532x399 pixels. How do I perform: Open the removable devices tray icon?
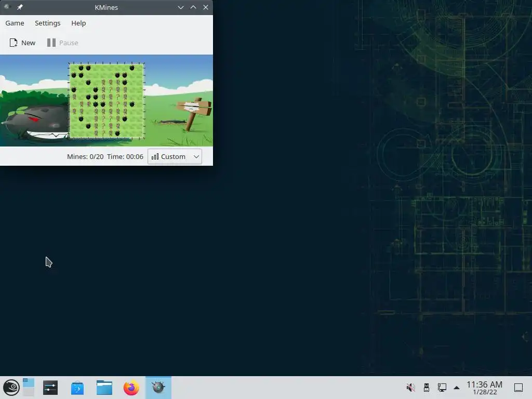427,388
